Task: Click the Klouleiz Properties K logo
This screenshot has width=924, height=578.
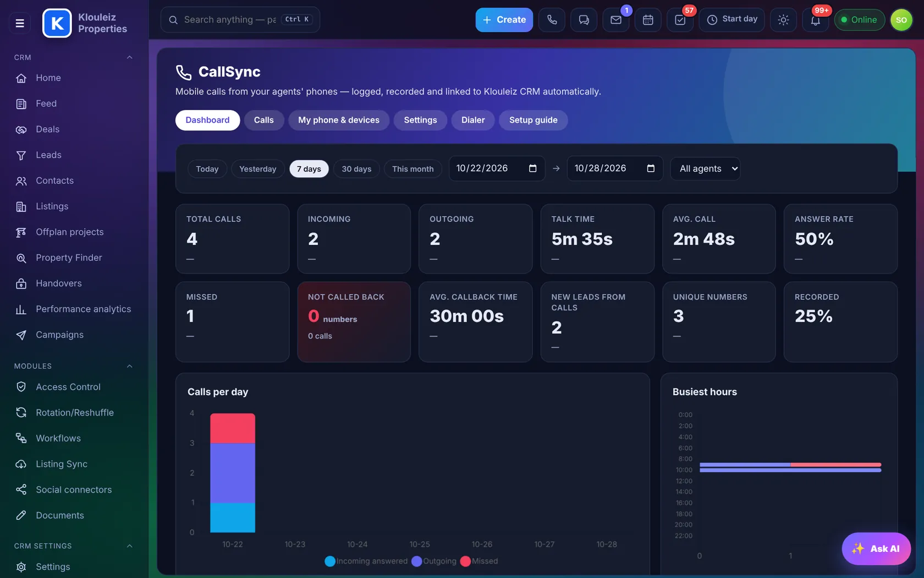Action: point(57,23)
